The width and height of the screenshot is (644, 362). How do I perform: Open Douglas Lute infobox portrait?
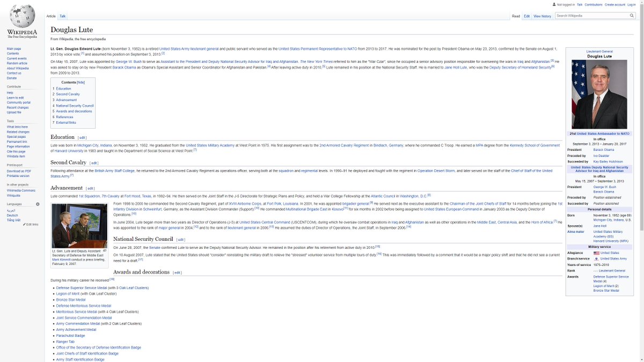point(599,94)
